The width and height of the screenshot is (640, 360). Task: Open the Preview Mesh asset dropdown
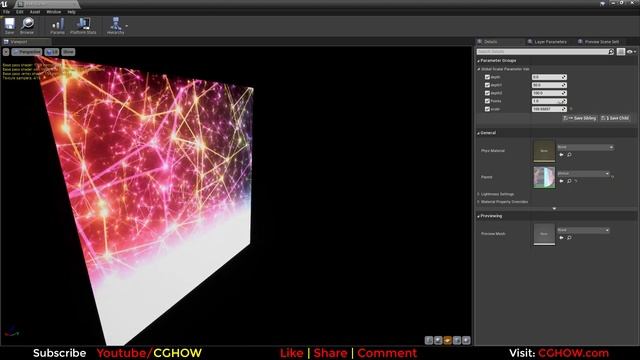point(583,230)
